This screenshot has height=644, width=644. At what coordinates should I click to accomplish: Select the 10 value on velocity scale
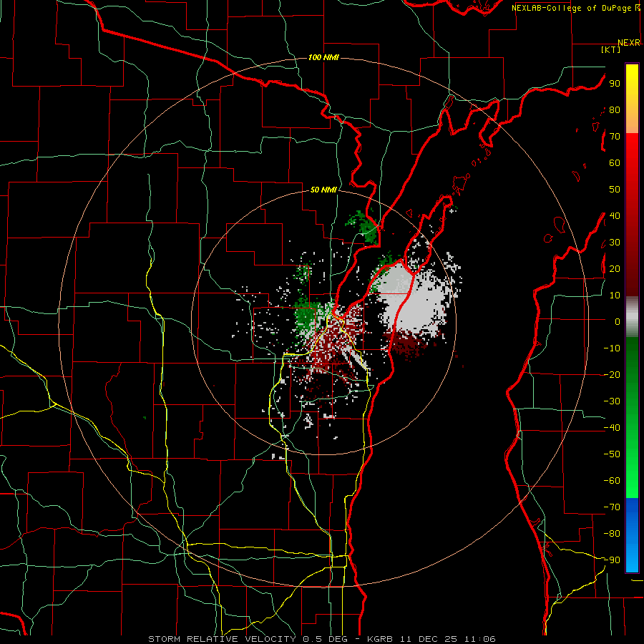615,296
